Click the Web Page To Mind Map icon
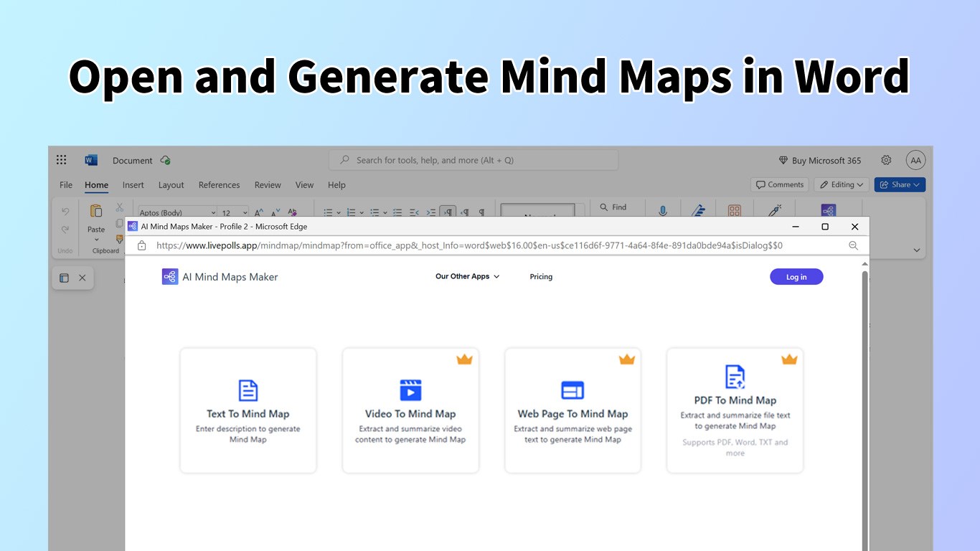 tap(573, 390)
